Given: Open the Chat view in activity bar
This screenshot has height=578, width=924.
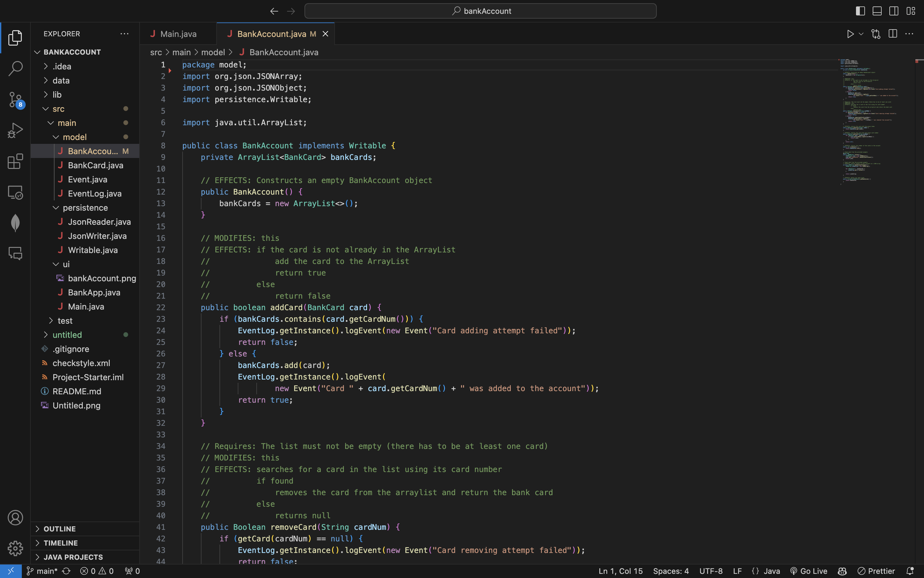Looking at the screenshot, I should 15,253.
